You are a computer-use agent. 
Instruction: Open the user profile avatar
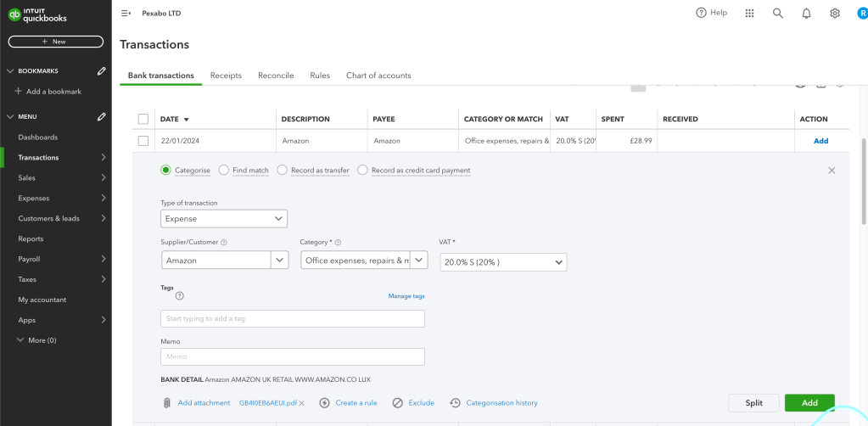pos(862,14)
